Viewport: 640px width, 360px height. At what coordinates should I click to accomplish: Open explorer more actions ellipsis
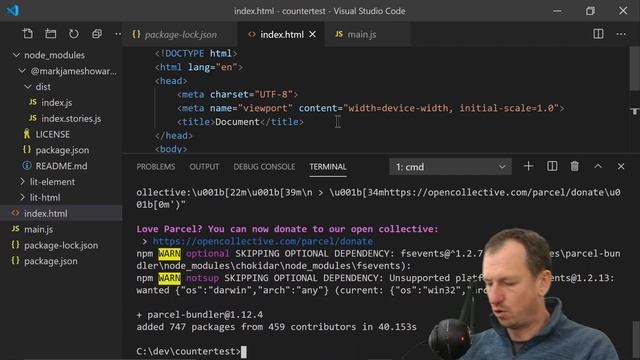118,34
